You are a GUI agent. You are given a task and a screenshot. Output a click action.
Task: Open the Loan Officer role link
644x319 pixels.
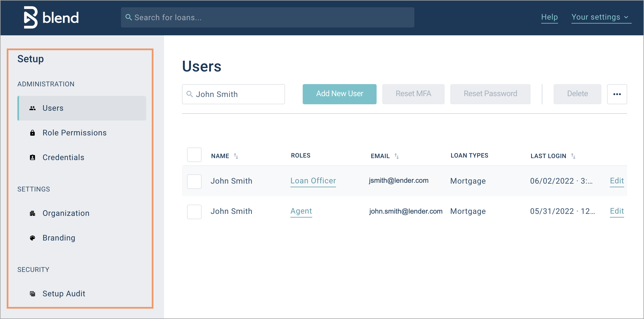[x=313, y=181]
